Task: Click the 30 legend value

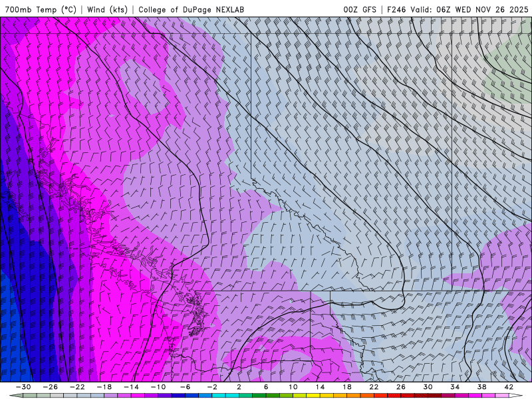Action: coord(428,387)
